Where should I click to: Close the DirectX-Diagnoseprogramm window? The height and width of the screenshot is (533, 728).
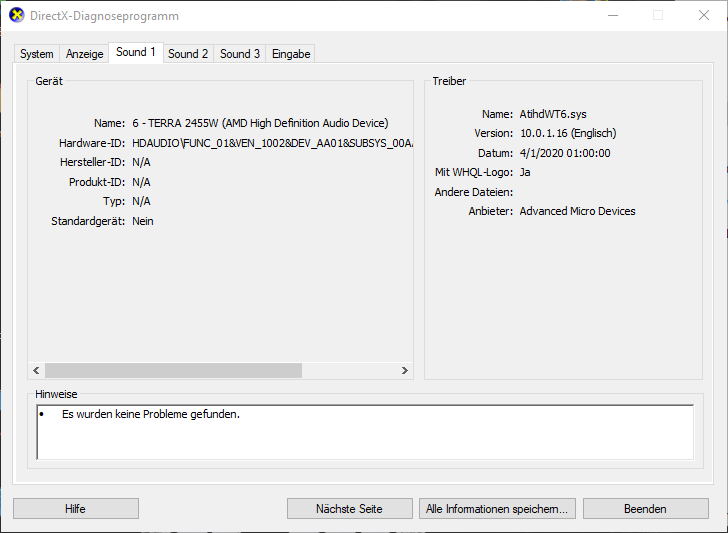(x=704, y=15)
